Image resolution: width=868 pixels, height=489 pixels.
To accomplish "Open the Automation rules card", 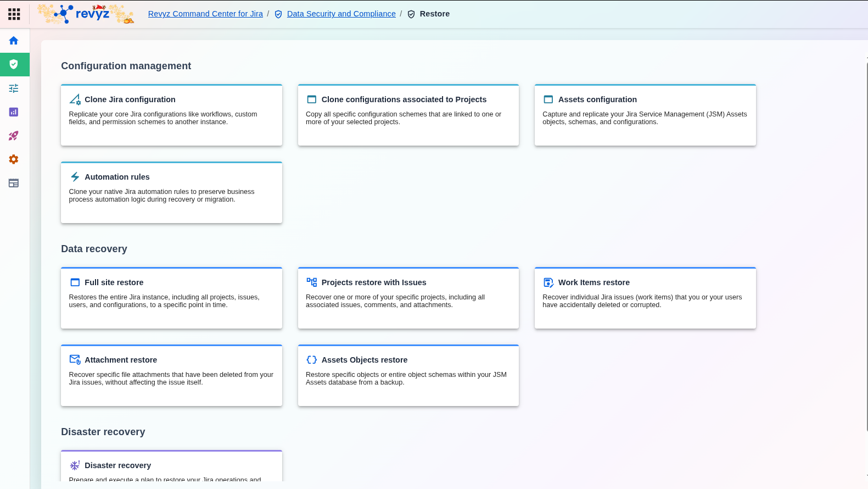I will pyautogui.click(x=171, y=193).
